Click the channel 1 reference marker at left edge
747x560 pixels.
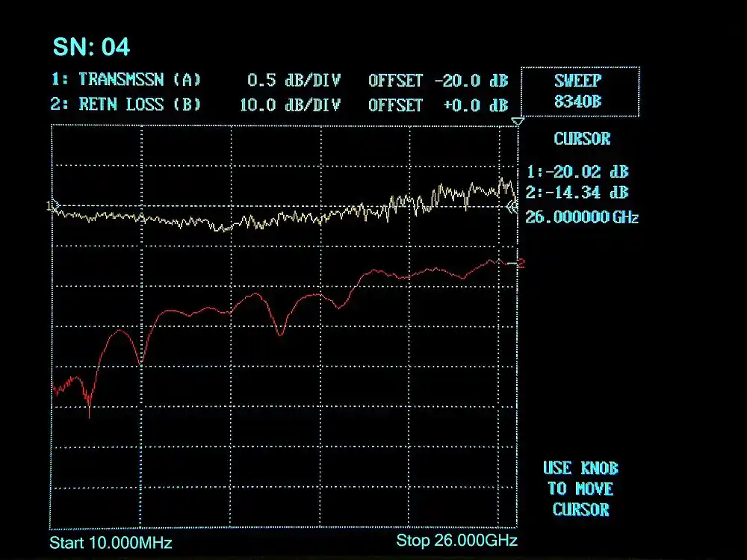coord(52,205)
